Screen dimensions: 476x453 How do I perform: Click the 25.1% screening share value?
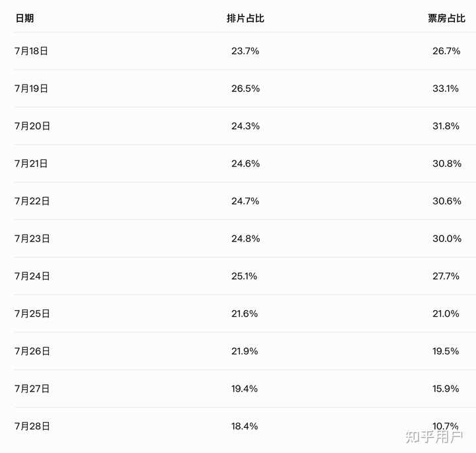[245, 276]
